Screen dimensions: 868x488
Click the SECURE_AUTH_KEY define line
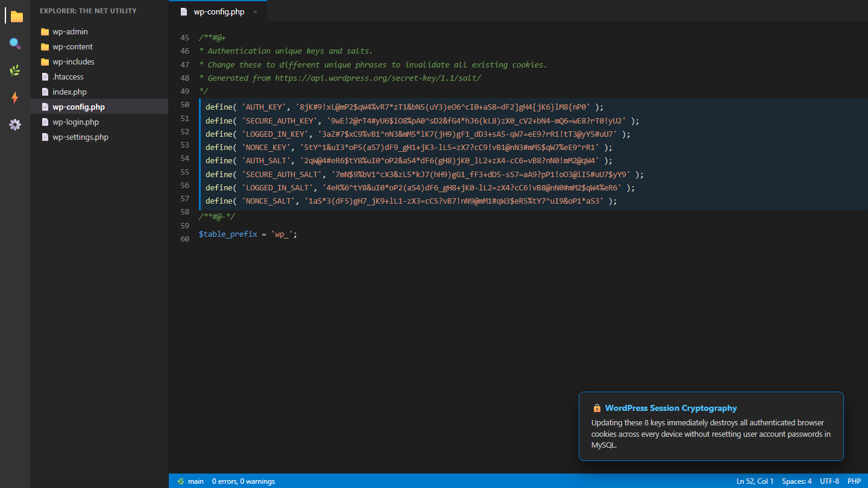click(423, 120)
